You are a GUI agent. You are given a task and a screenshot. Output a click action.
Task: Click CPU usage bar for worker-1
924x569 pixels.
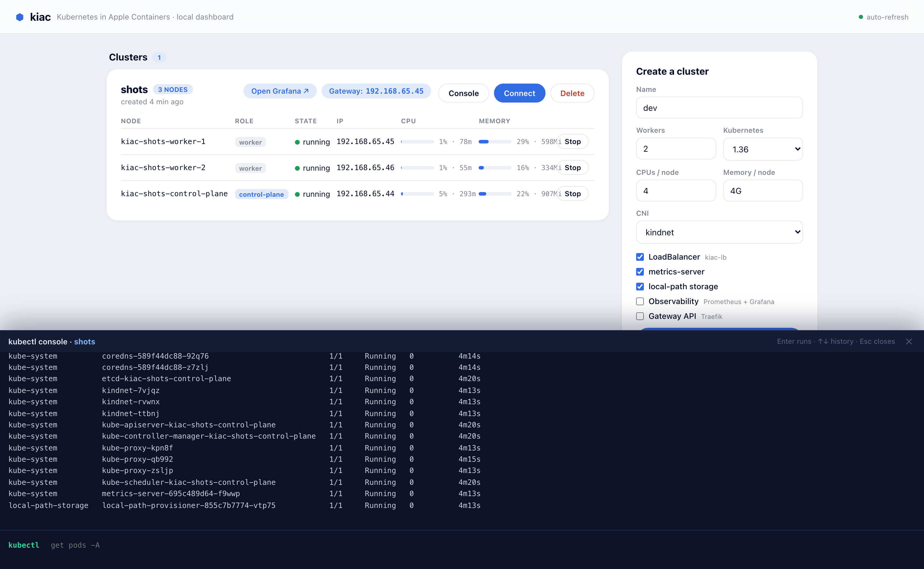coord(418,142)
